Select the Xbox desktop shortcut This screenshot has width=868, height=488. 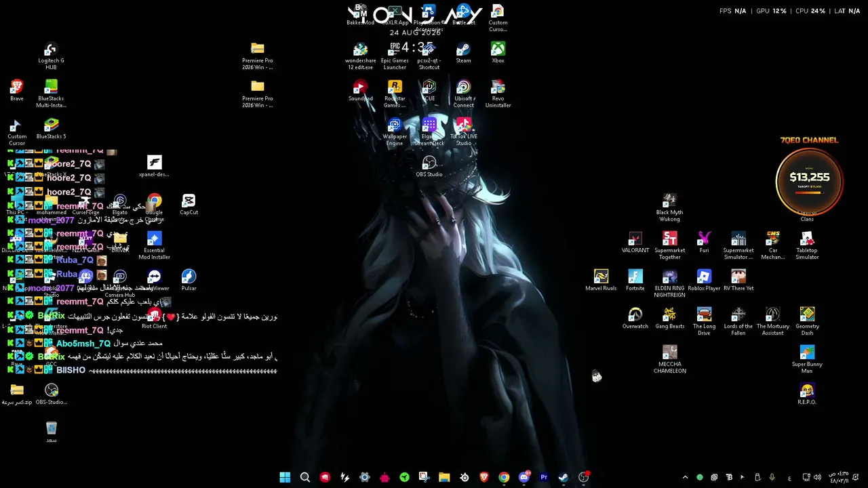[498, 53]
